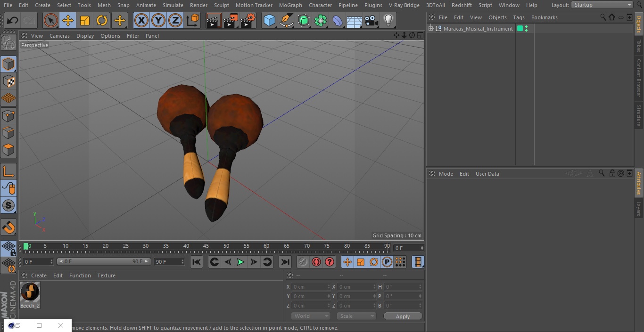This screenshot has height=332, width=644.
Task: Toggle the Attribute Manager lock icon
Action: point(612,173)
